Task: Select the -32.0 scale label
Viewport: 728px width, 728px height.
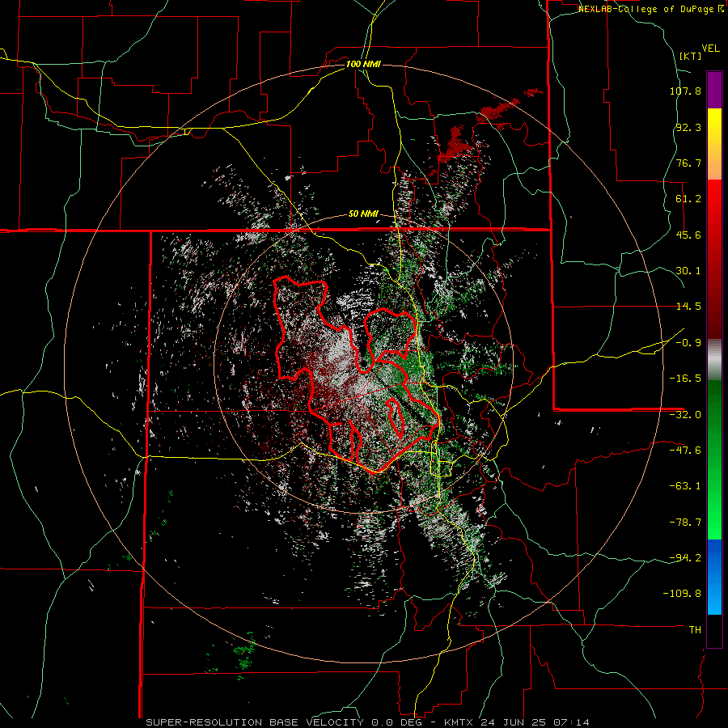Action: [685, 415]
